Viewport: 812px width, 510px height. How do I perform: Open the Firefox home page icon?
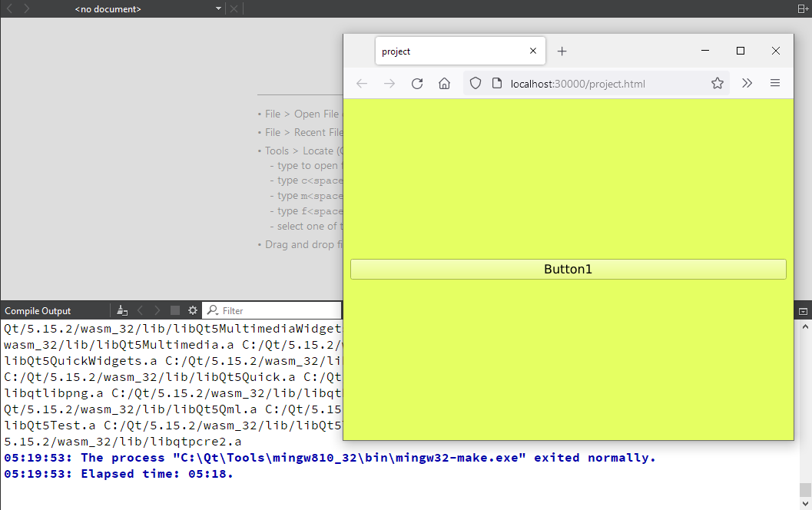tap(444, 83)
